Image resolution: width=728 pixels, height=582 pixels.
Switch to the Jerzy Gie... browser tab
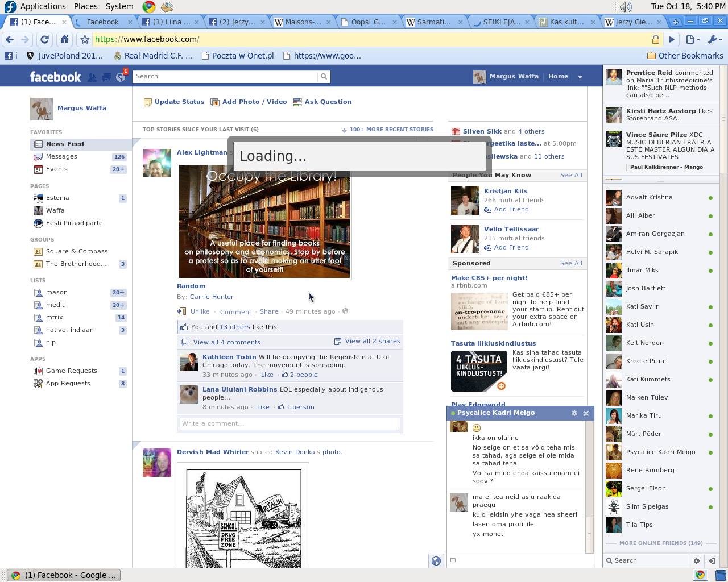pos(634,22)
